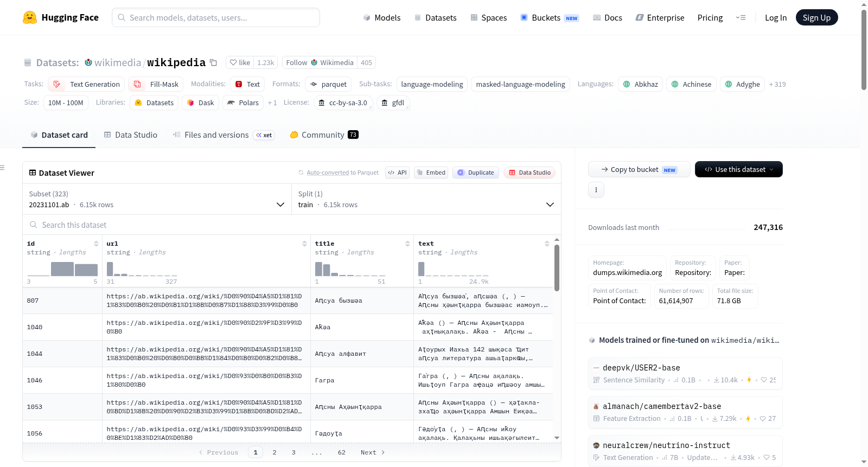Open page 62 via ellipsis pagination
This screenshot has width=868, height=467.
(341, 452)
